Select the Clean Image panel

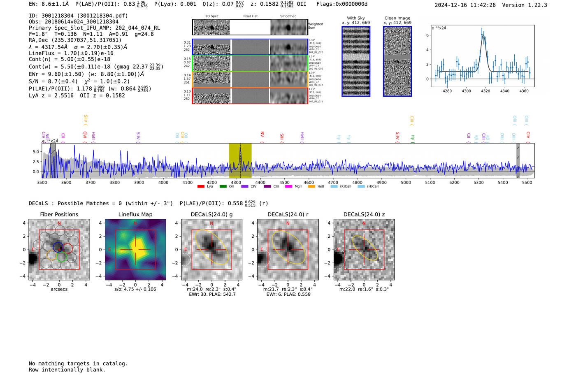click(397, 61)
